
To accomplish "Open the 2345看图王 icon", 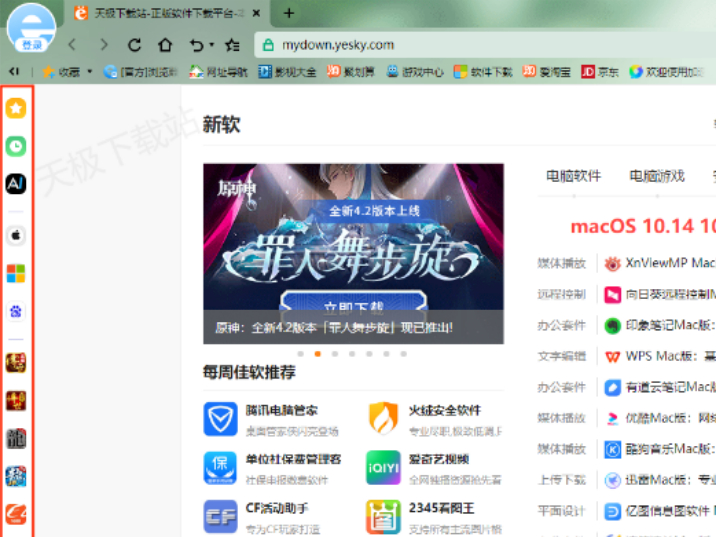I will 383,516.
